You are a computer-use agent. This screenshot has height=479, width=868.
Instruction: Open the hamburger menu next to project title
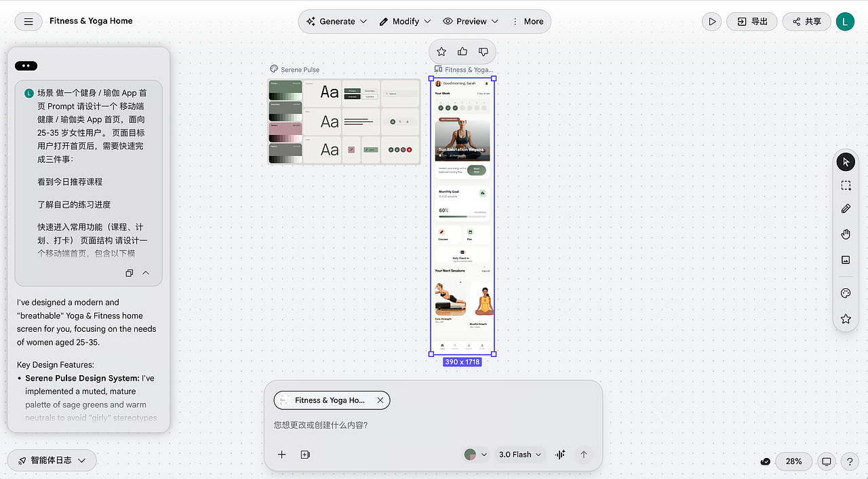pos(28,21)
